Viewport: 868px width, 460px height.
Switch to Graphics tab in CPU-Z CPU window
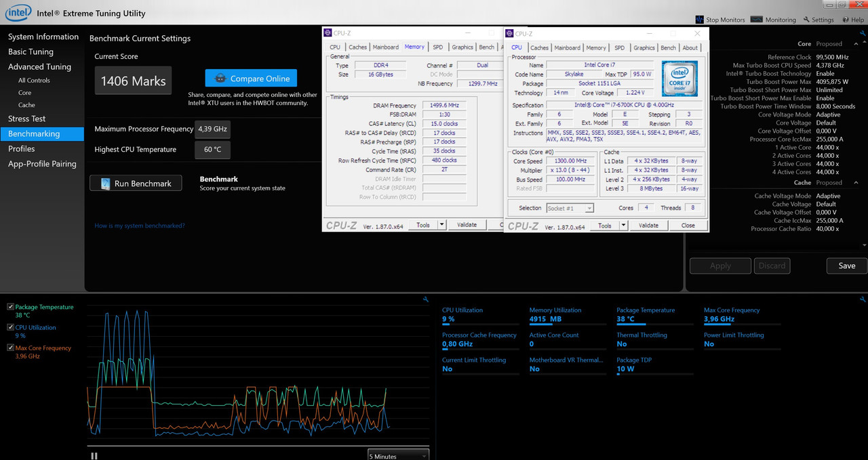(x=644, y=47)
